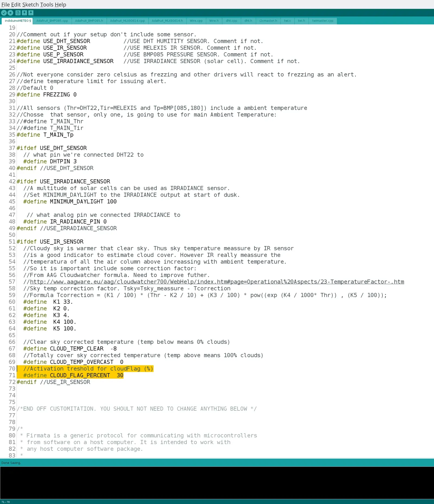Click the '71 - 70' line indicator

point(5,502)
